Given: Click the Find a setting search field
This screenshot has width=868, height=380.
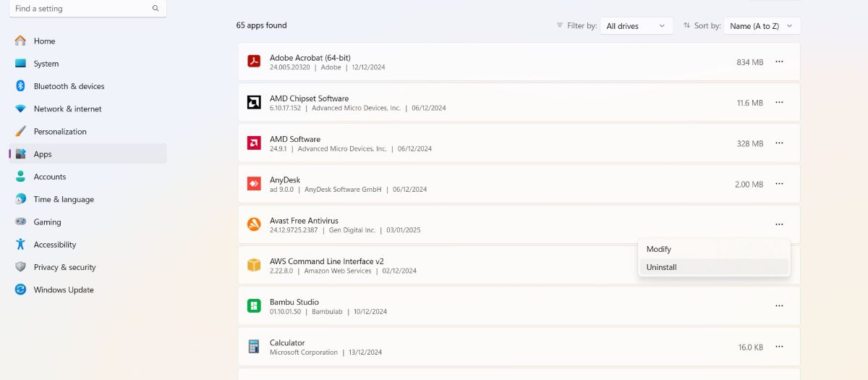Looking at the screenshot, I should tap(88, 9).
